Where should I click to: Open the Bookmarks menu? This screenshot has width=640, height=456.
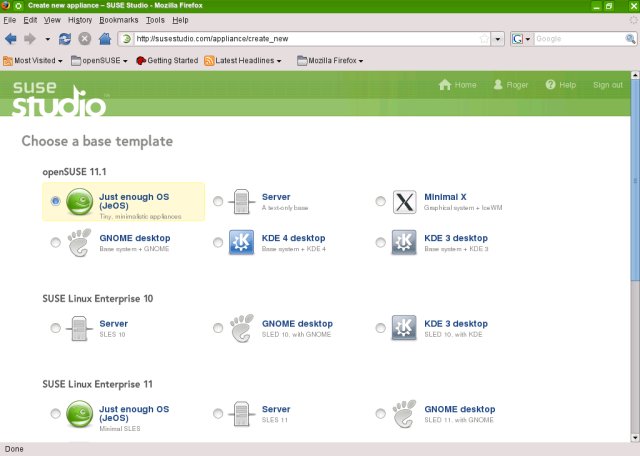click(119, 20)
